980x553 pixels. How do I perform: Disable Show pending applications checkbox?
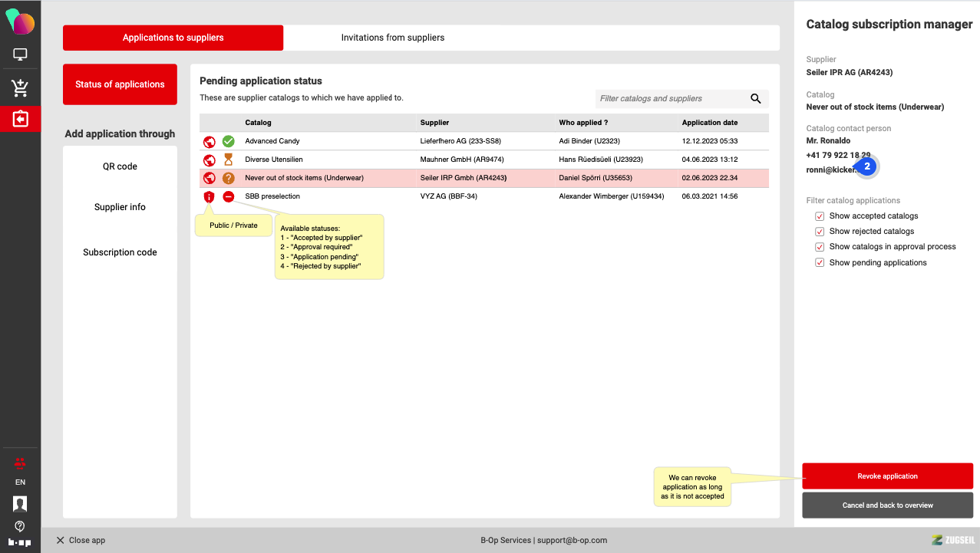[820, 263]
